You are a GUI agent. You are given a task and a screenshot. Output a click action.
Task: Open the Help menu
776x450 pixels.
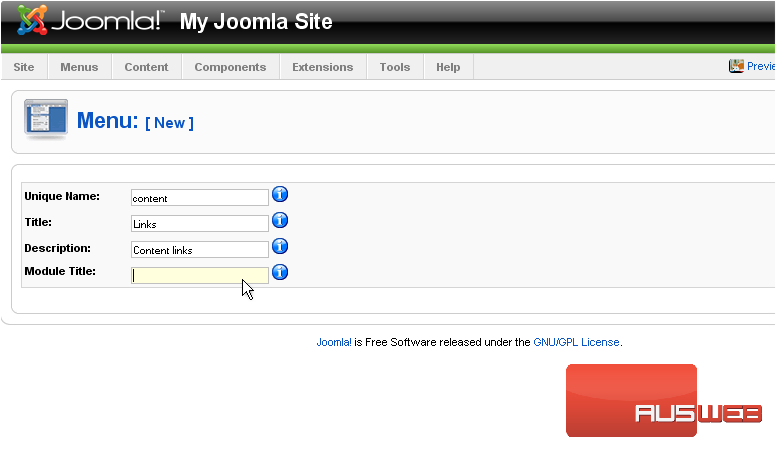[448, 67]
